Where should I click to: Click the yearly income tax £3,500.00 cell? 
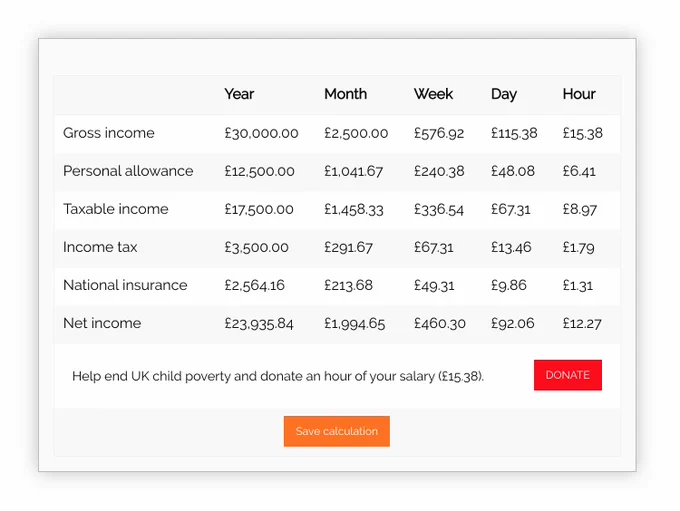tap(256, 247)
